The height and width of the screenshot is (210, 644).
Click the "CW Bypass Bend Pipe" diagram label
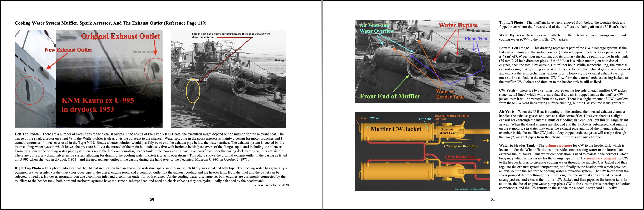(461, 146)
